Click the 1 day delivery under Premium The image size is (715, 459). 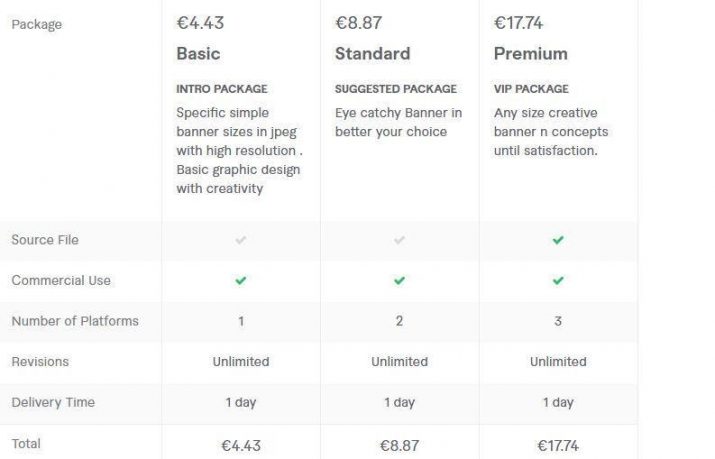(x=558, y=402)
